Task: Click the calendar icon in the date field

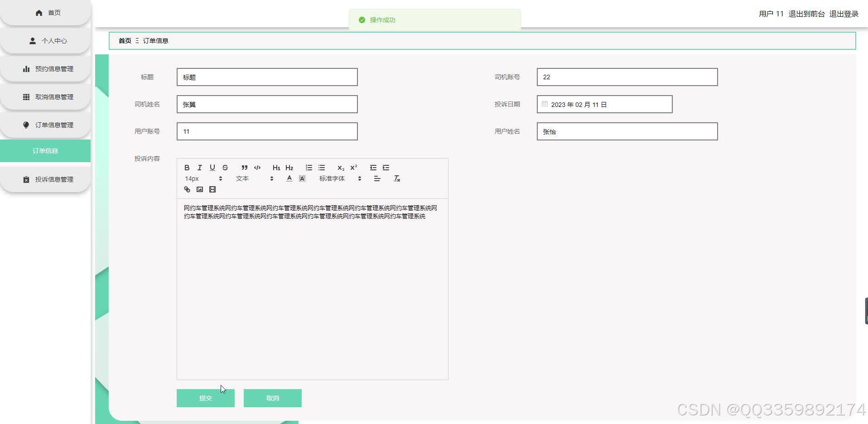Action: coord(545,104)
